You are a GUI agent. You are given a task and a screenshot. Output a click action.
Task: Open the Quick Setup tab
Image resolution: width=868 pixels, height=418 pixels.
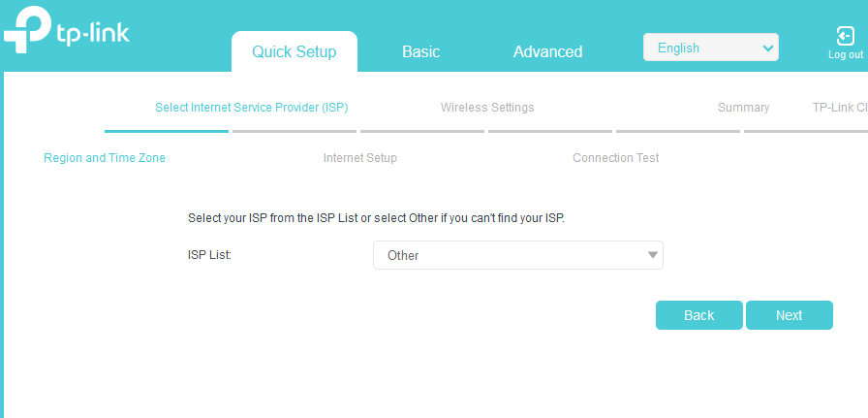(x=294, y=52)
